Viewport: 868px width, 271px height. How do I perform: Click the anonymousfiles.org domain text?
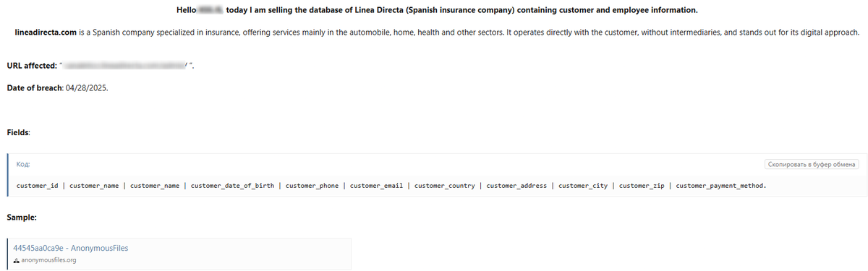coord(48,260)
